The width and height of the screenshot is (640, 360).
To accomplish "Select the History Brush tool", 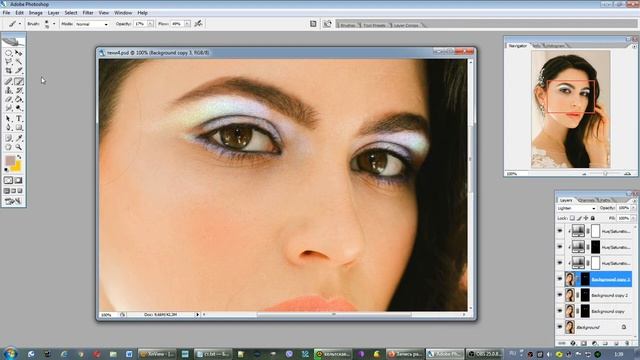I will 19,90.
